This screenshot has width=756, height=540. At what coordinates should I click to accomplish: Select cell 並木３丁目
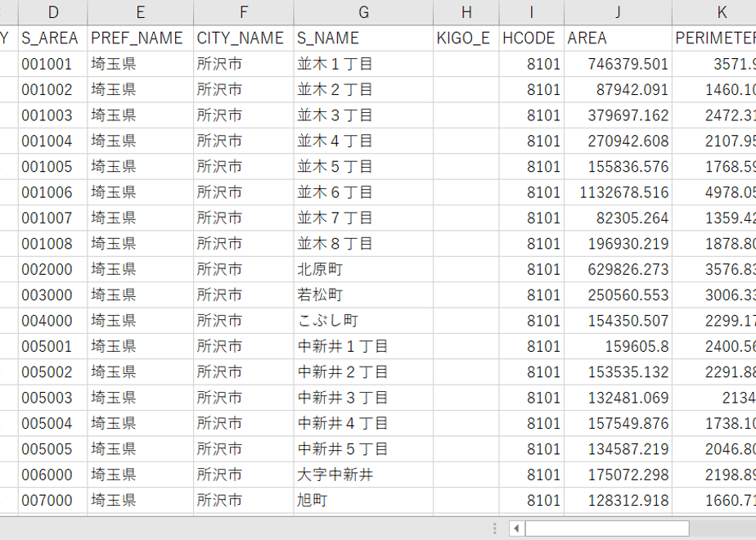(363, 115)
